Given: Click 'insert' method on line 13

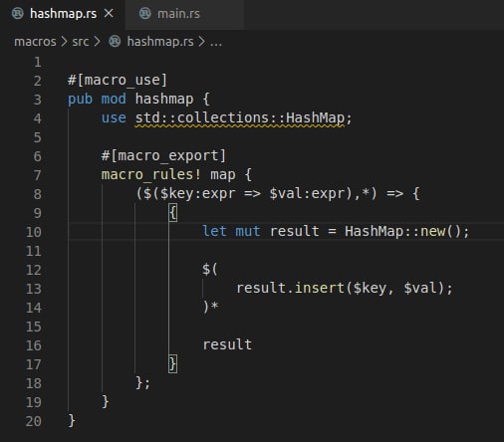Looking at the screenshot, I should 320,288.
